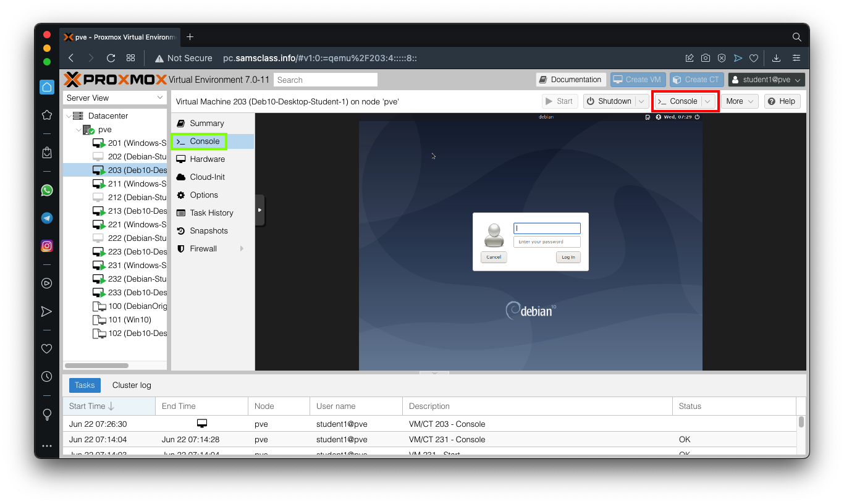Image resolution: width=844 pixels, height=504 pixels.
Task: Open the Opera home sidebar icon
Action: click(47, 87)
